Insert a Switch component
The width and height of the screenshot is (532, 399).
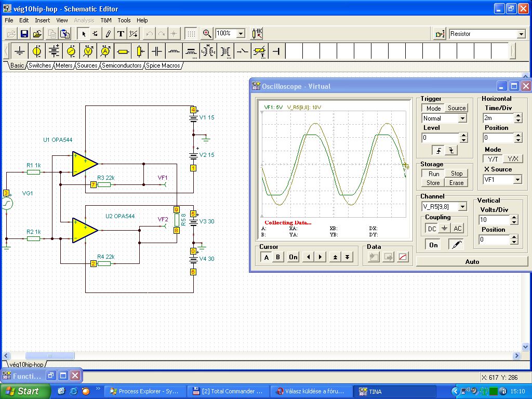(243, 51)
